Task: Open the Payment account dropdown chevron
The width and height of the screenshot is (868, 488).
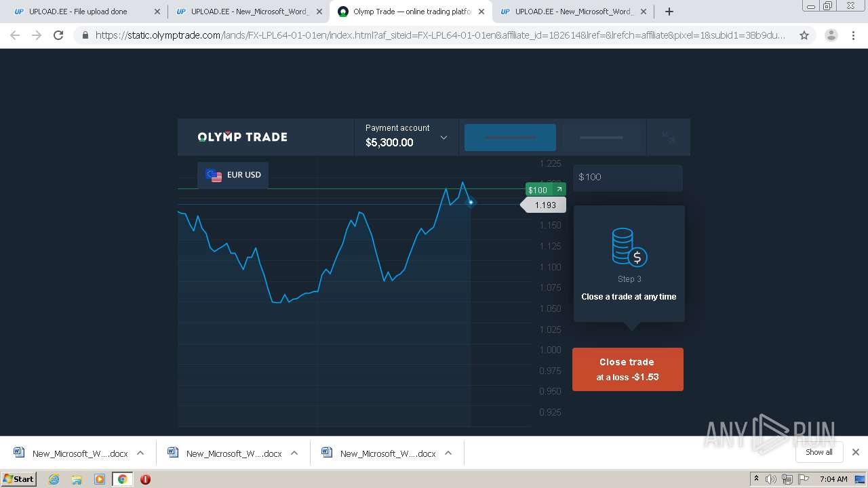Action: (443, 138)
